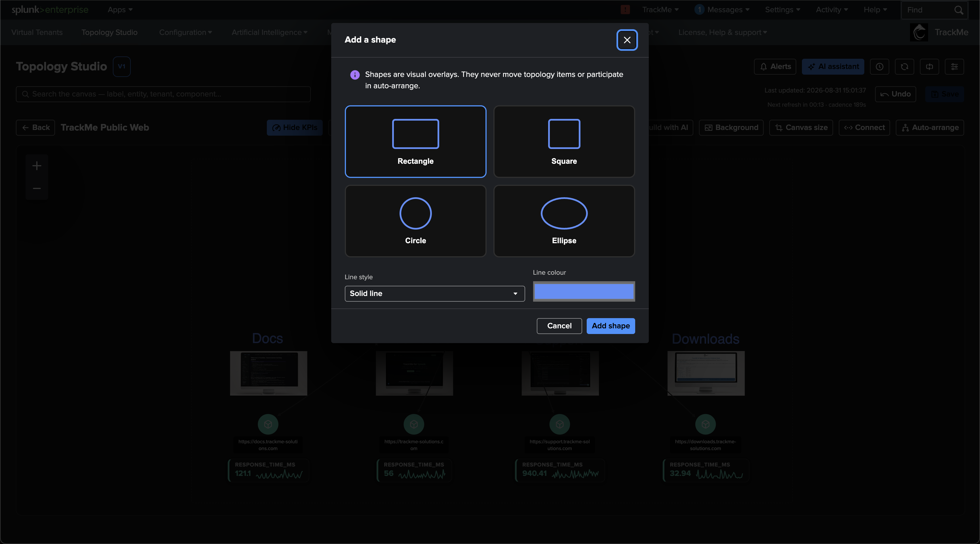This screenshot has height=544, width=980.
Task: Open the Background image button
Action: 731,127
